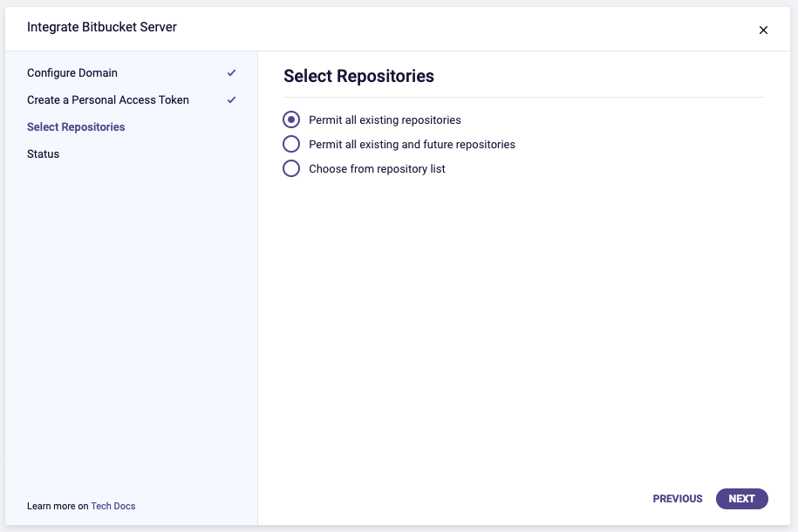798x532 pixels.
Task: Jump to Status step
Action: coord(44,153)
